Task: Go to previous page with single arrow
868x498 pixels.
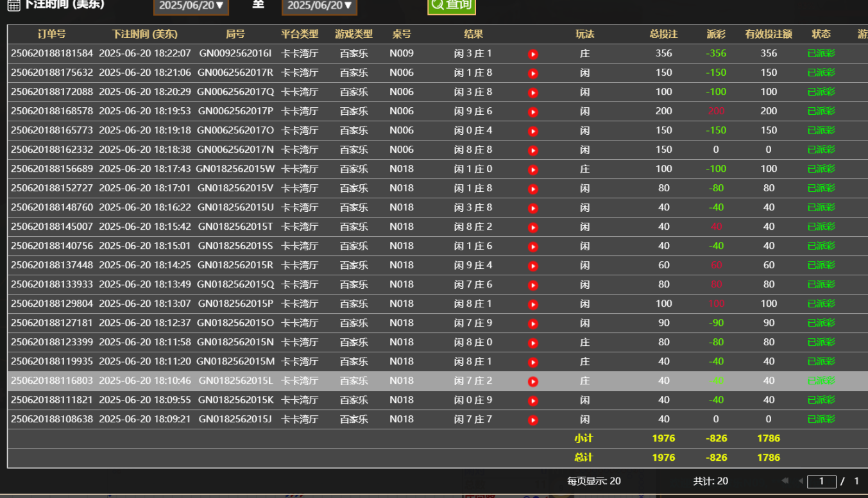Action: click(800, 481)
